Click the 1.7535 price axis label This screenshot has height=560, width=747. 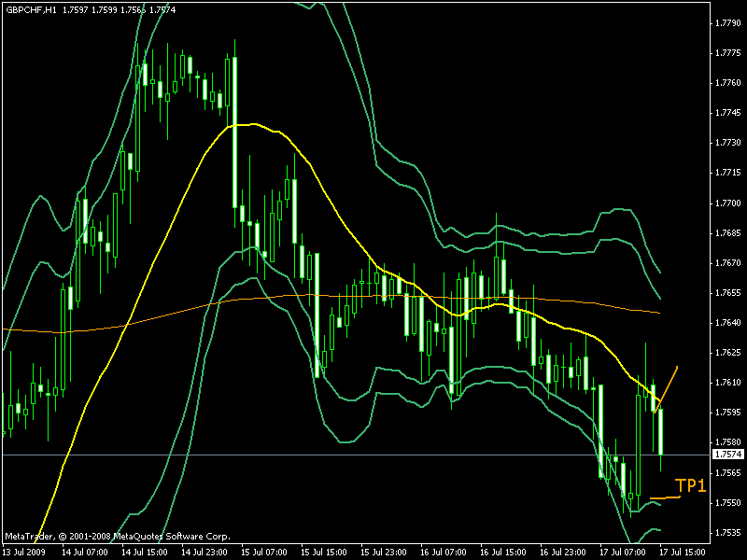pyautogui.click(x=728, y=533)
